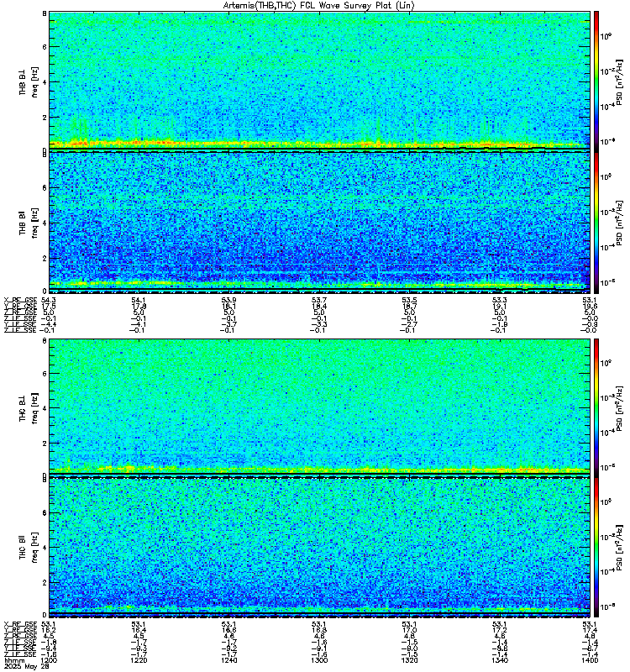This screenshot has height=672, width=630.
Task: Click the X_RE_GSE value 53.5
Action: (409, 300)
